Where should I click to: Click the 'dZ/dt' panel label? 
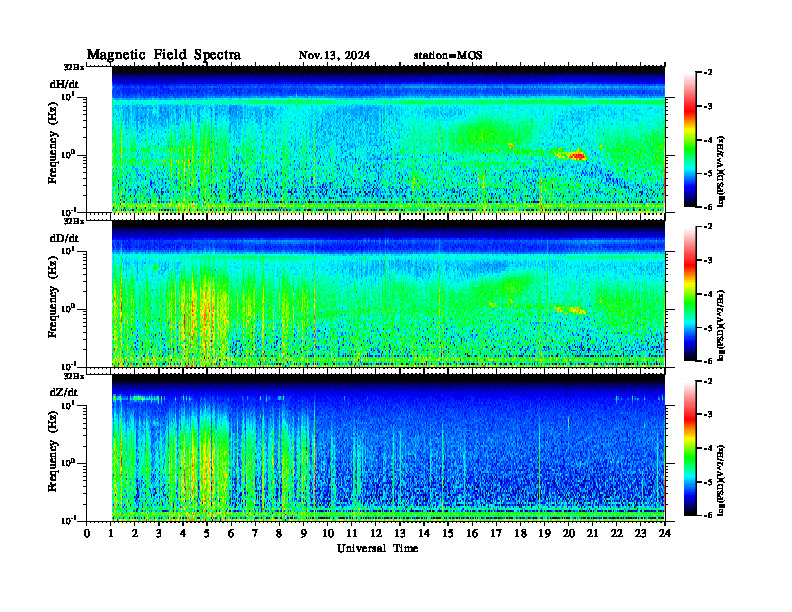pos(64,392)
